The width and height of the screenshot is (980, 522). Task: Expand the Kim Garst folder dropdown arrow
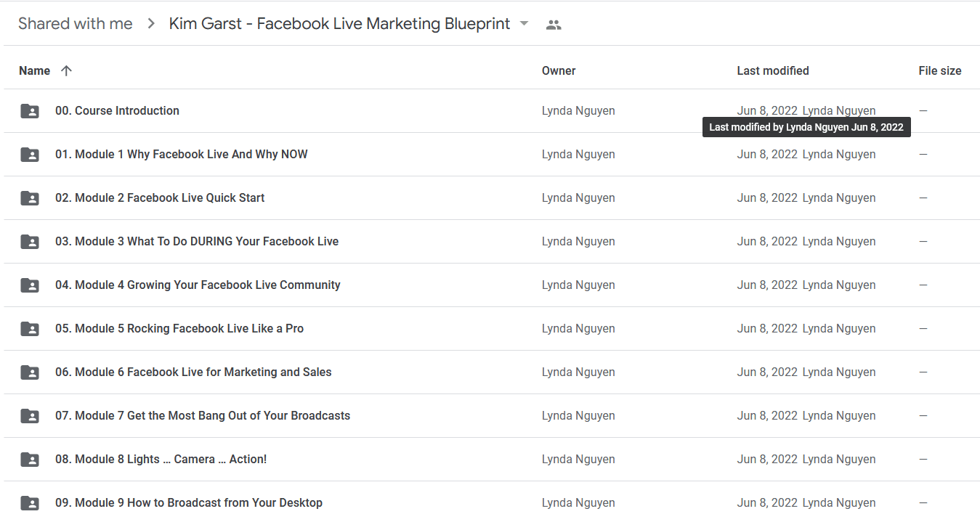pos(524,24)
